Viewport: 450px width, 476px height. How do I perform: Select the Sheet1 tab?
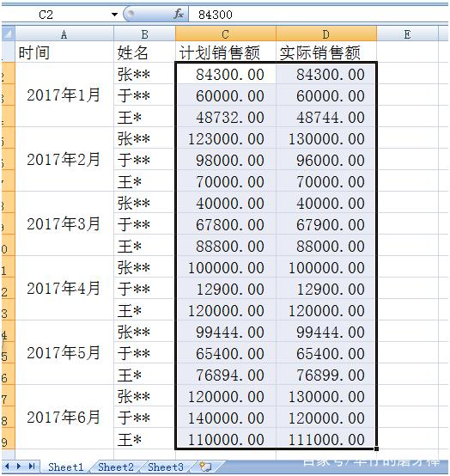pos(66,467)
